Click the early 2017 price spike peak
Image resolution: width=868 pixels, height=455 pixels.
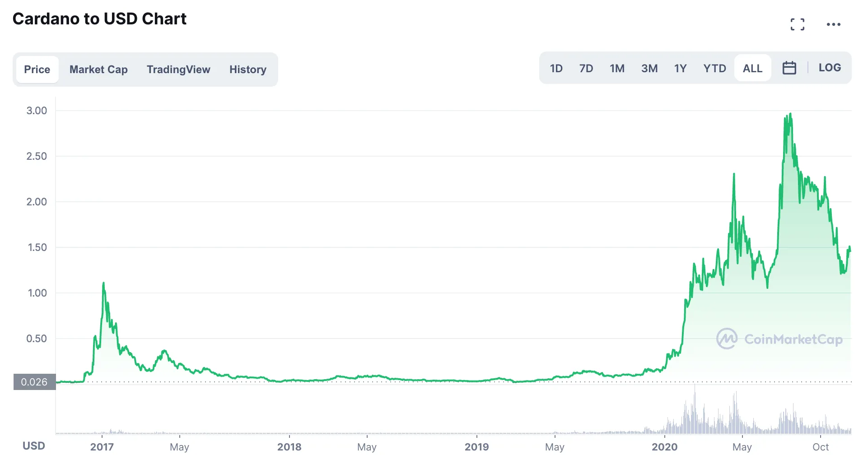pyautogui.click(x=103, y=283)
